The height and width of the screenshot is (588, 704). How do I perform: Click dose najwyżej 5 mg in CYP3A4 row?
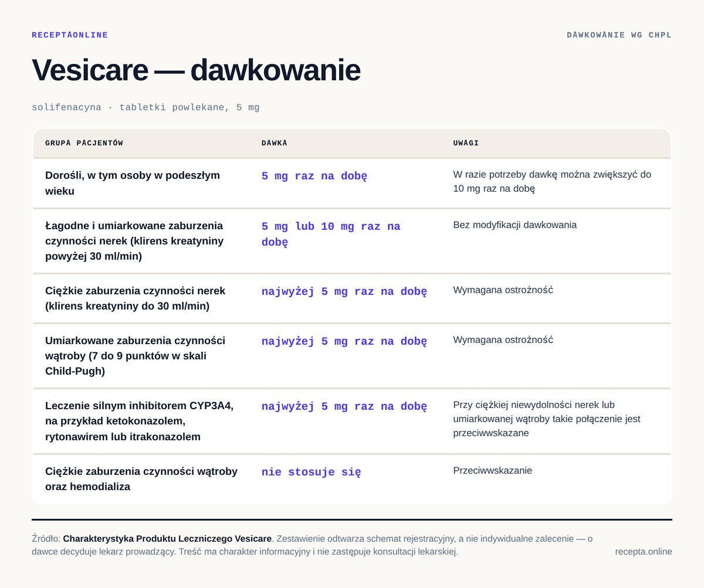344,406
